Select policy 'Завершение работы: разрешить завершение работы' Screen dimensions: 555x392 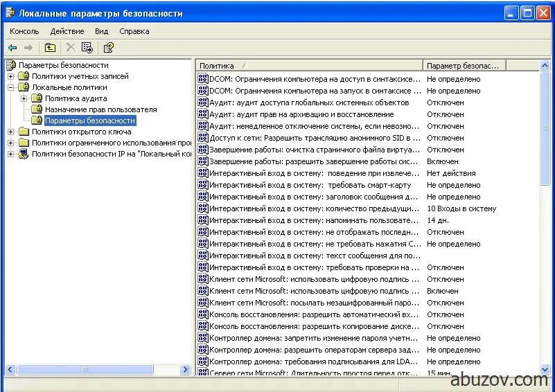tap(314, 161)
